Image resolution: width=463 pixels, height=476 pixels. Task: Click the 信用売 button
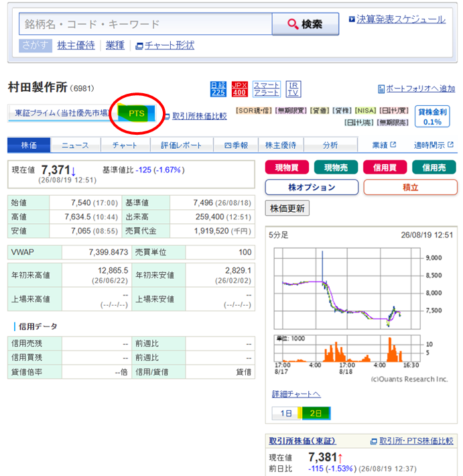[x=434, y=167]
